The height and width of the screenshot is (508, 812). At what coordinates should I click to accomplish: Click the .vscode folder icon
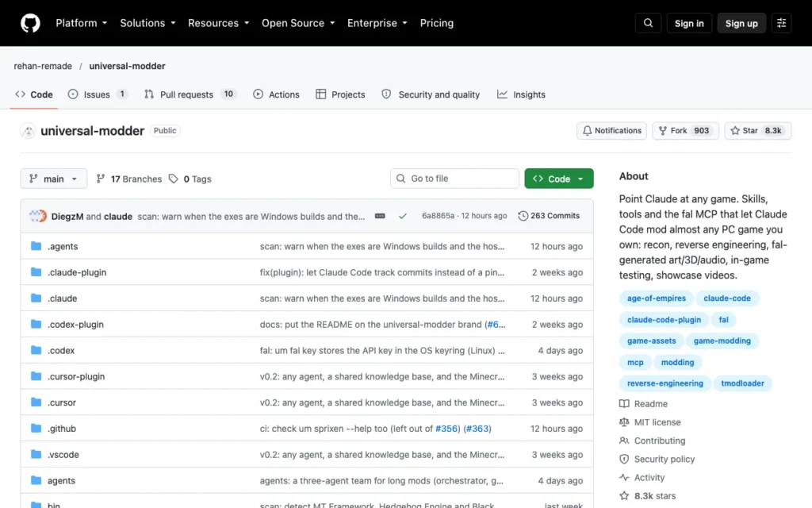[x=36, y=455]
